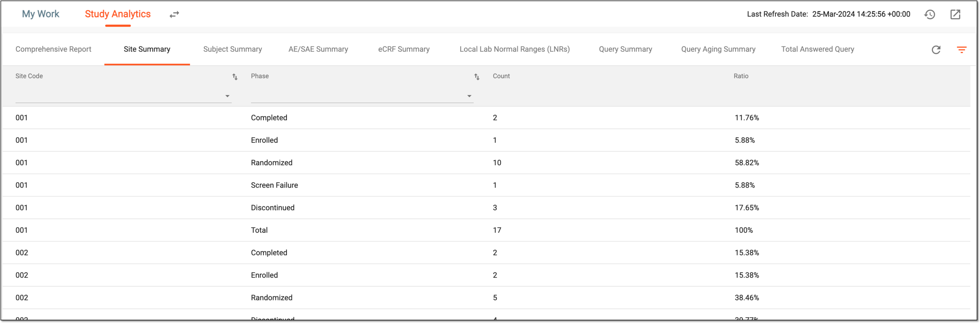
Task: Open the eCRF Summary tab
Action: [x=404, y=49]
